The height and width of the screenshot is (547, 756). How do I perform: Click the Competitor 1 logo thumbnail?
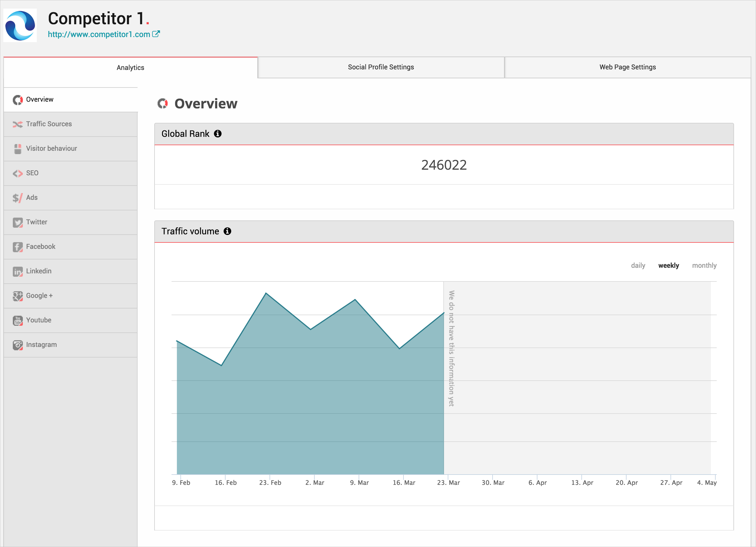(20, 25)
